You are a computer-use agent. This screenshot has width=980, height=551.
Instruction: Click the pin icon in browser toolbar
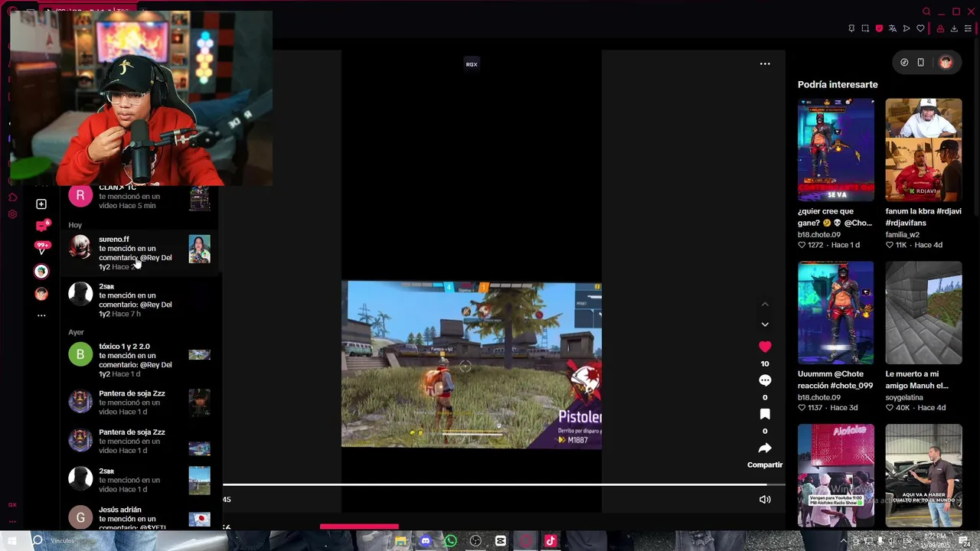[851, 28]
